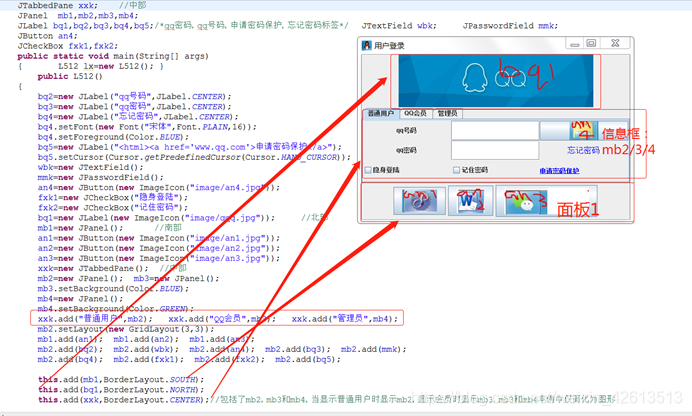Image resolution: width=692 pixels, height=416 pixels.
Task: Click the 'bq4.setForeground(Color.BLUE)' line
Action: click(x=113, y=137)
